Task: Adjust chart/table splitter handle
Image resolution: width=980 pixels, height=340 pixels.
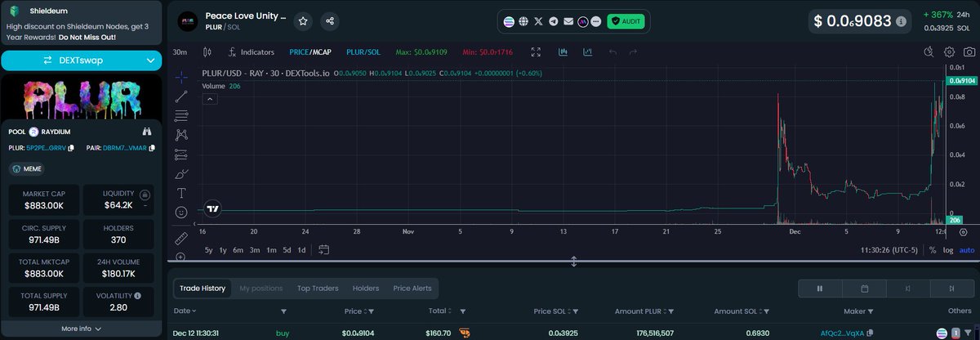Action: coord(574,262)
